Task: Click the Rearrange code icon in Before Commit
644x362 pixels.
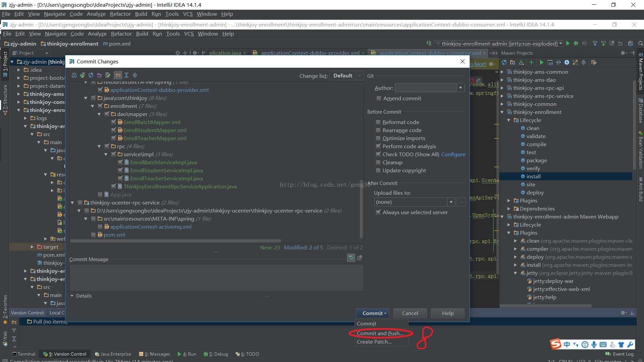Action: (378, 130)
